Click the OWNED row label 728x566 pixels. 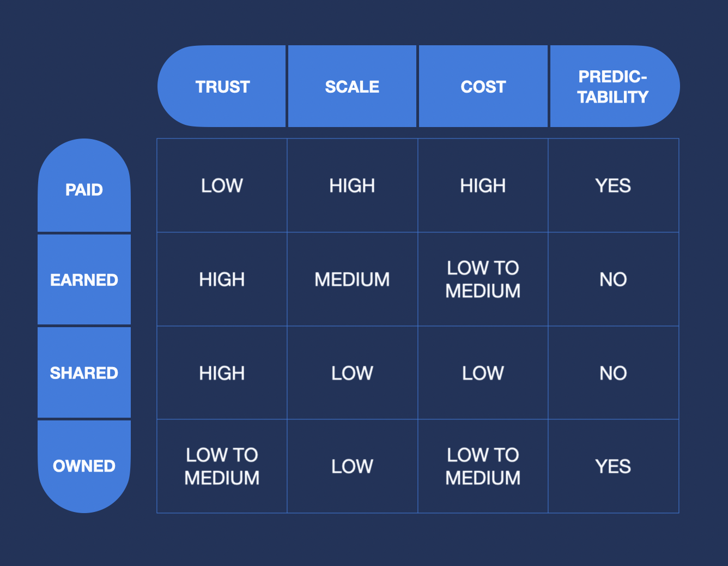point(84,466)
